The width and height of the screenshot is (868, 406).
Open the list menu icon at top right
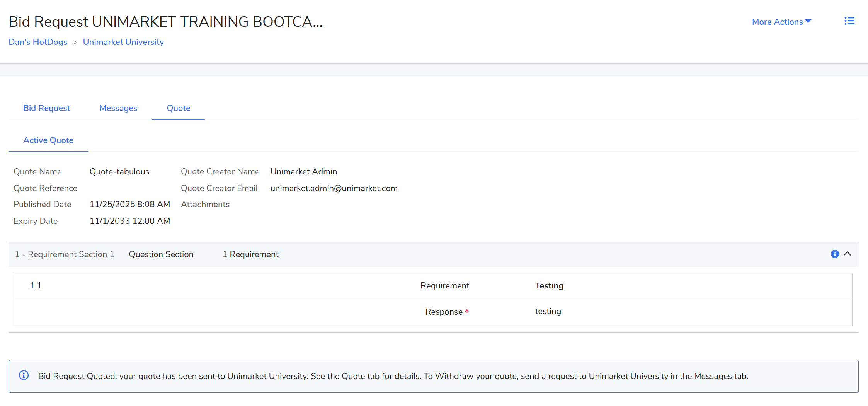click(x=849, y=21)
